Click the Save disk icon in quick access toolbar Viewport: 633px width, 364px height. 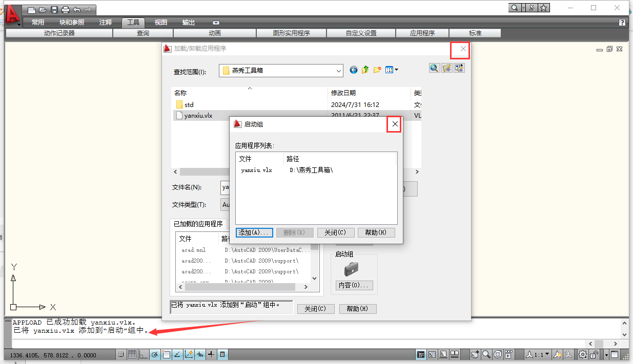(x=54, y=9)
